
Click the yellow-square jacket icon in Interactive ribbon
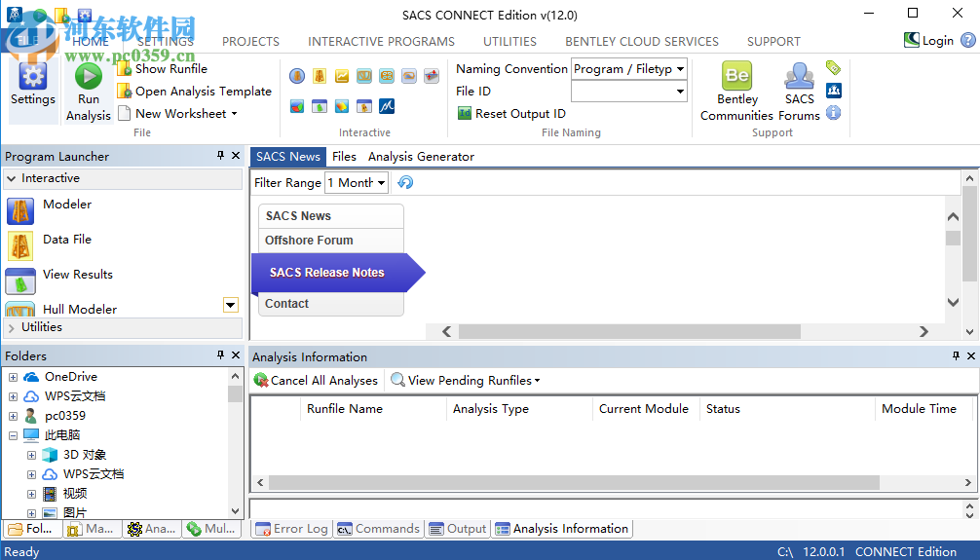[320, 76]
